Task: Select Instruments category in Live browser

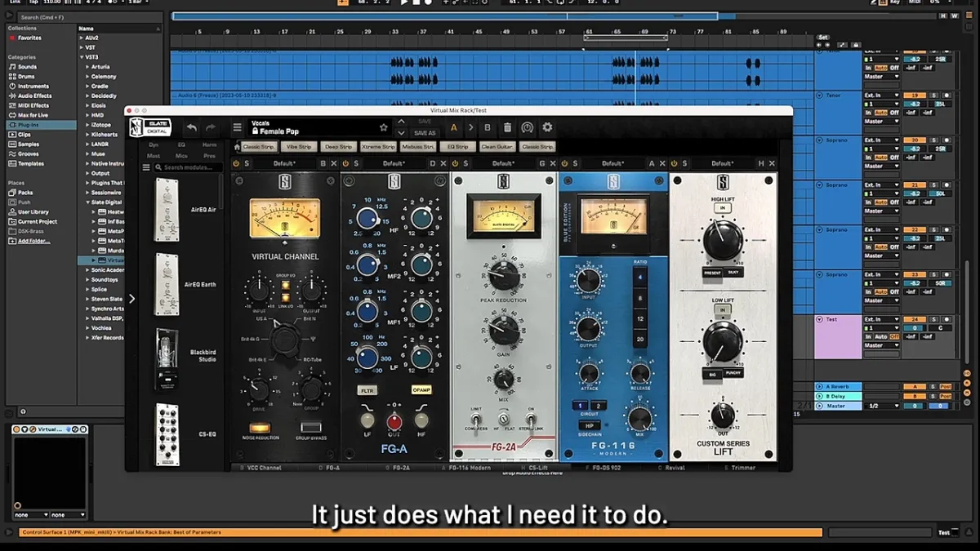Action: tap(33, 86)
